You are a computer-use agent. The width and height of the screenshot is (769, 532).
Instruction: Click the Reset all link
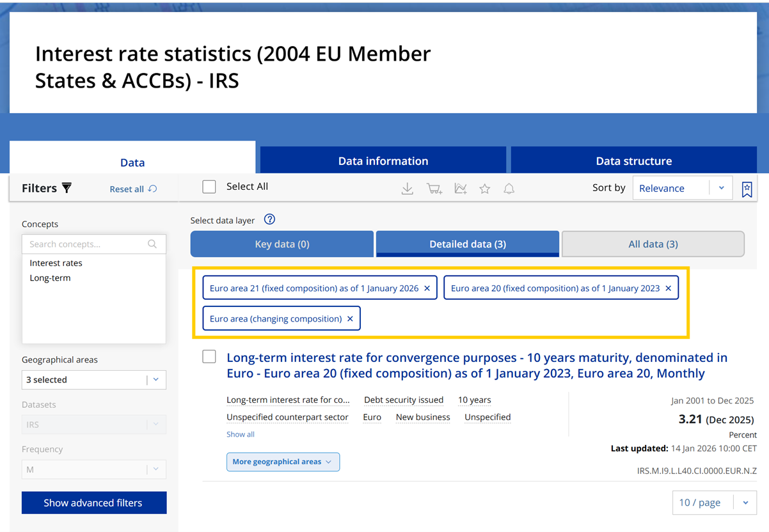click(x=132, y=189)
